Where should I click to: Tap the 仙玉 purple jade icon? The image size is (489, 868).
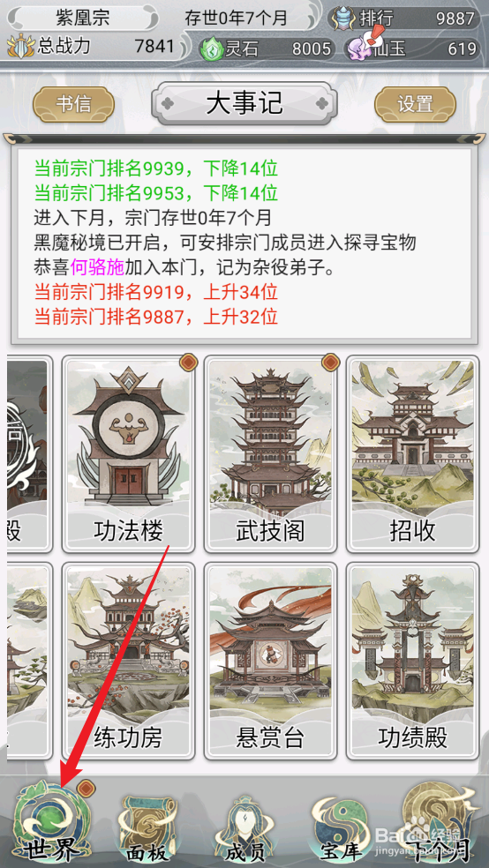(357, 49)
